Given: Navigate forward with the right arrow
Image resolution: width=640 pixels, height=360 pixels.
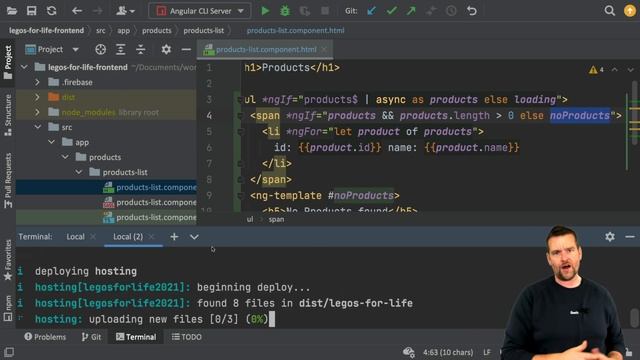Looking at the screenshot, I should pos(98,11).
